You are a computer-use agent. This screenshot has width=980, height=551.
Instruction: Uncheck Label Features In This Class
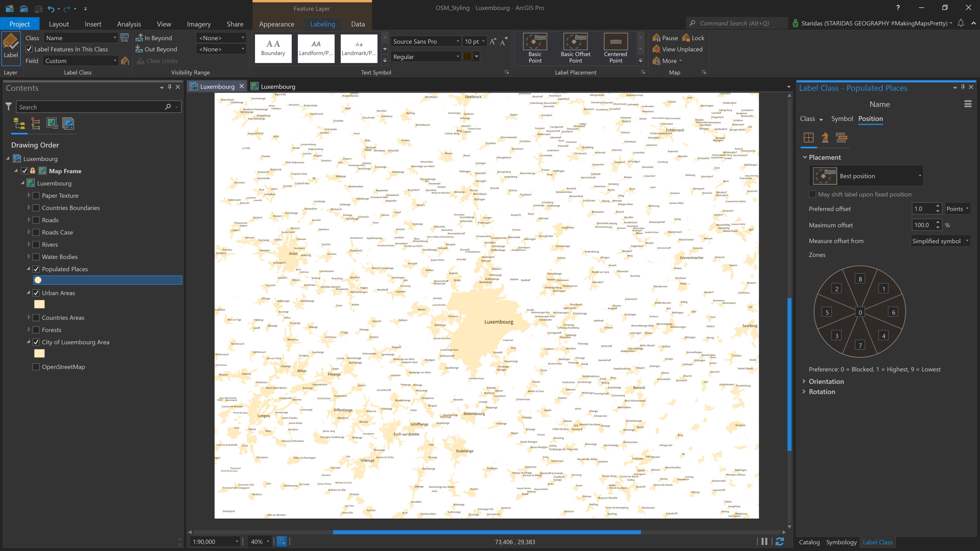tap(29, 49)
